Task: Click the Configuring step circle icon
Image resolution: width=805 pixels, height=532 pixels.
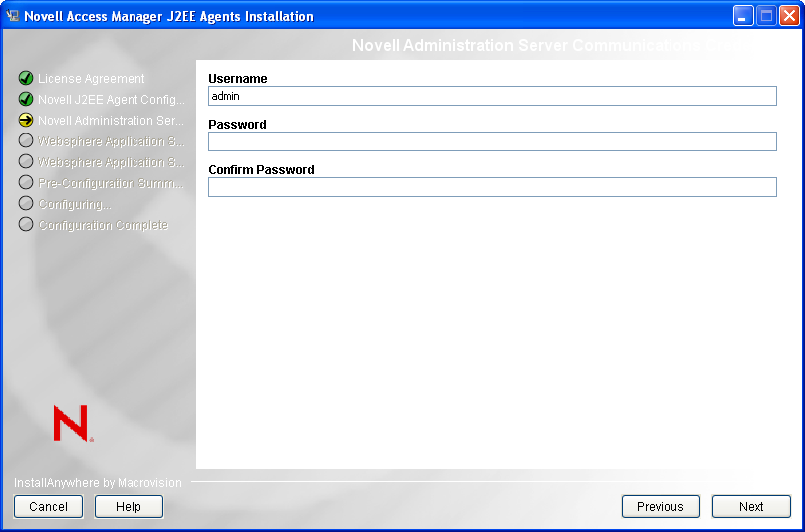Action: [26, 203]
